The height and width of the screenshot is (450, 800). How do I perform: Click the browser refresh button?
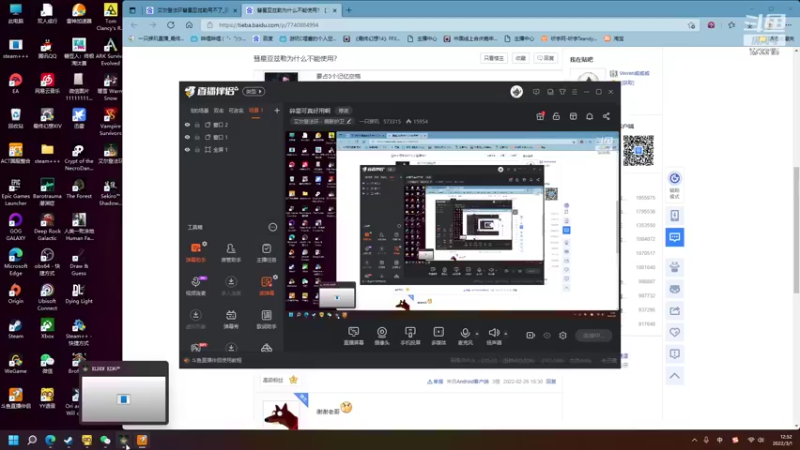point(170,24)
